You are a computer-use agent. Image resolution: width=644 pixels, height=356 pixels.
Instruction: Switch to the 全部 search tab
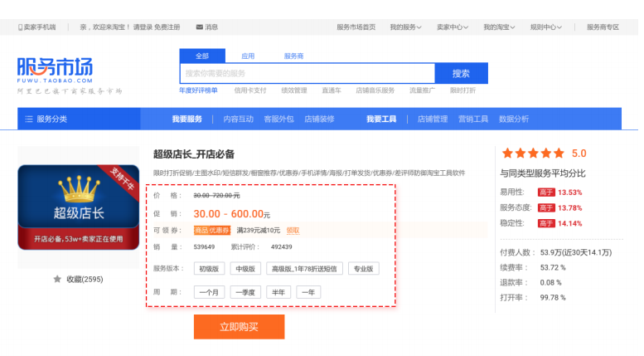(x=202, y=56)
